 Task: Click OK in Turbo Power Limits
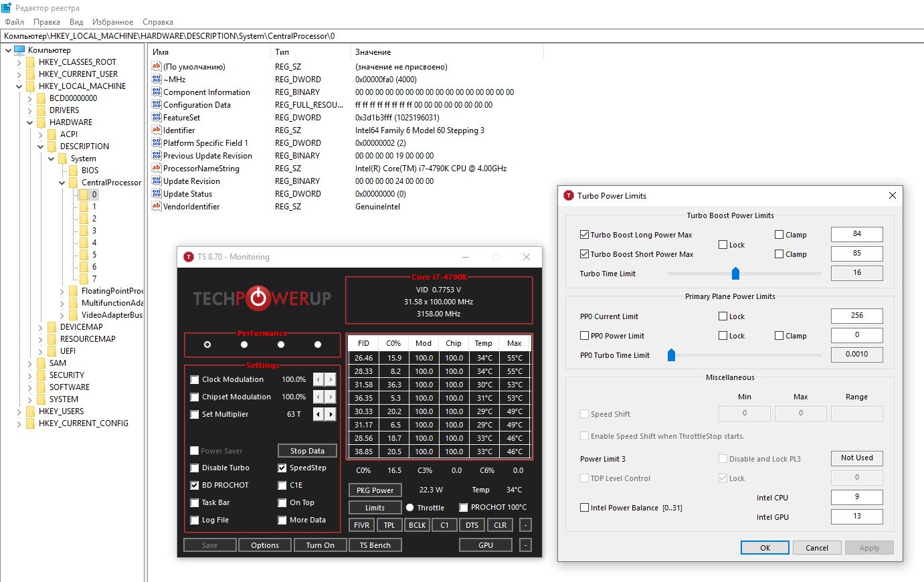(765, 548)
